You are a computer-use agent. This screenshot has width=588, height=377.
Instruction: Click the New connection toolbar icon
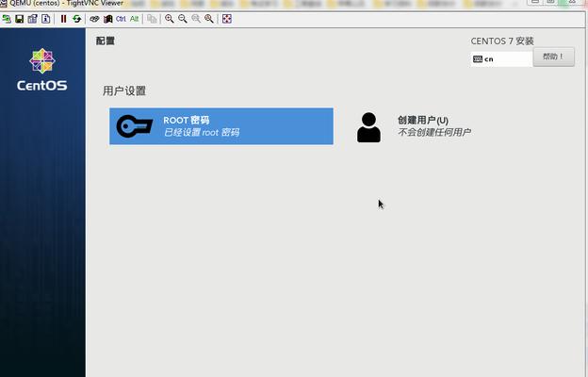click(x=7, y=19)
